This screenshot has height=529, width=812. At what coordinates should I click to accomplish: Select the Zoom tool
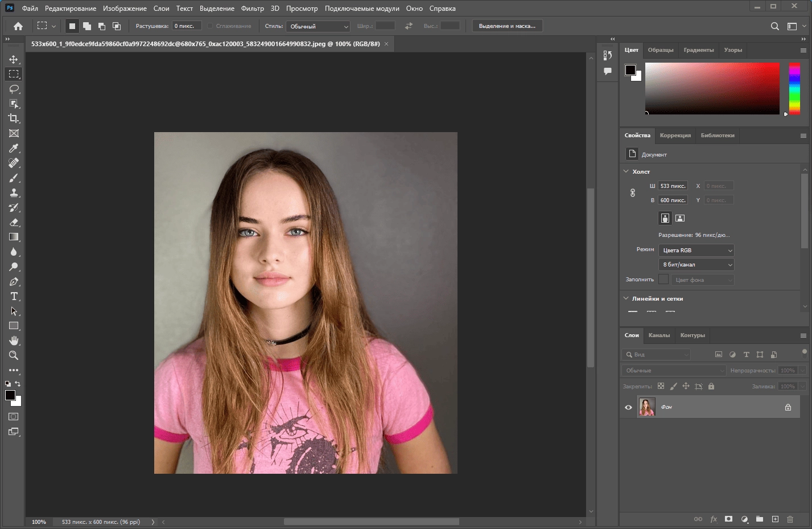pos(14,355)
